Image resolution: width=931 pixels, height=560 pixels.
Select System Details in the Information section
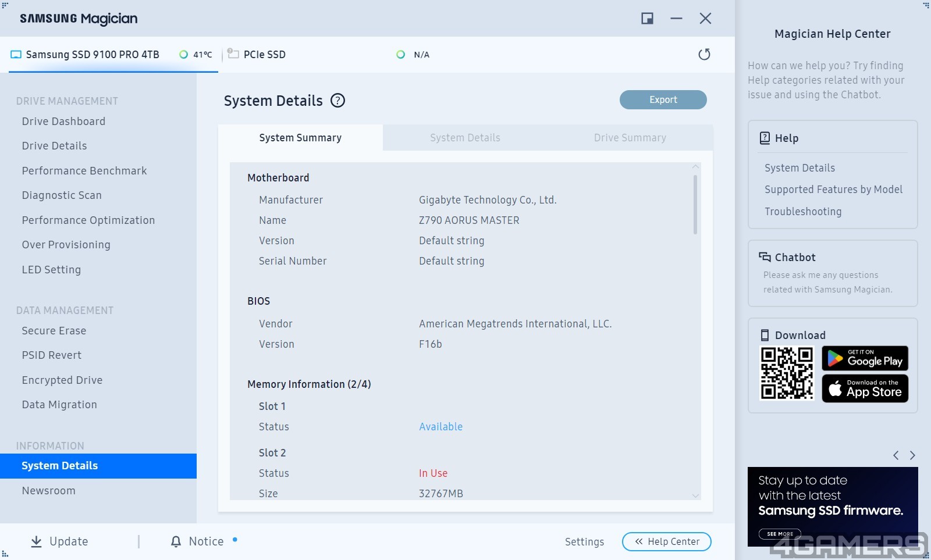(x=98, y=466)
